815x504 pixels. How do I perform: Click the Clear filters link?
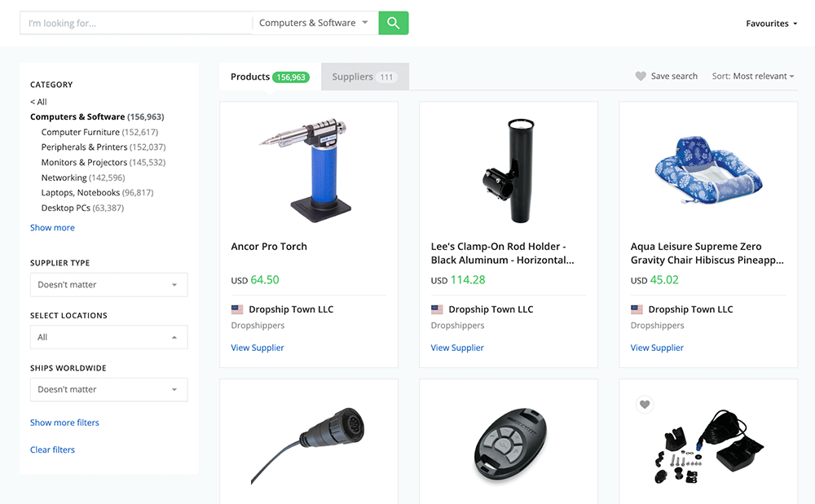click(x=52, y=449)
